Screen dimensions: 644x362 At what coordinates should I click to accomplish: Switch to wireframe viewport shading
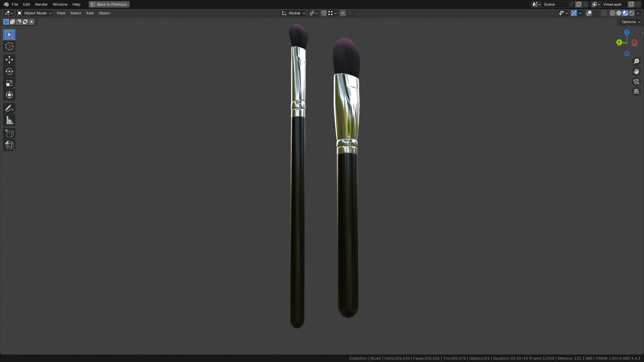pos(612,13)
